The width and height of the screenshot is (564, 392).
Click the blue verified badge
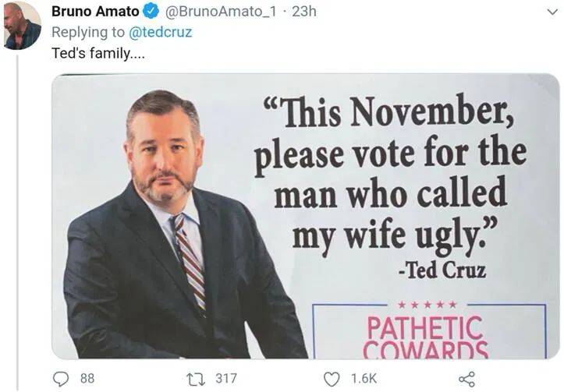152,12
